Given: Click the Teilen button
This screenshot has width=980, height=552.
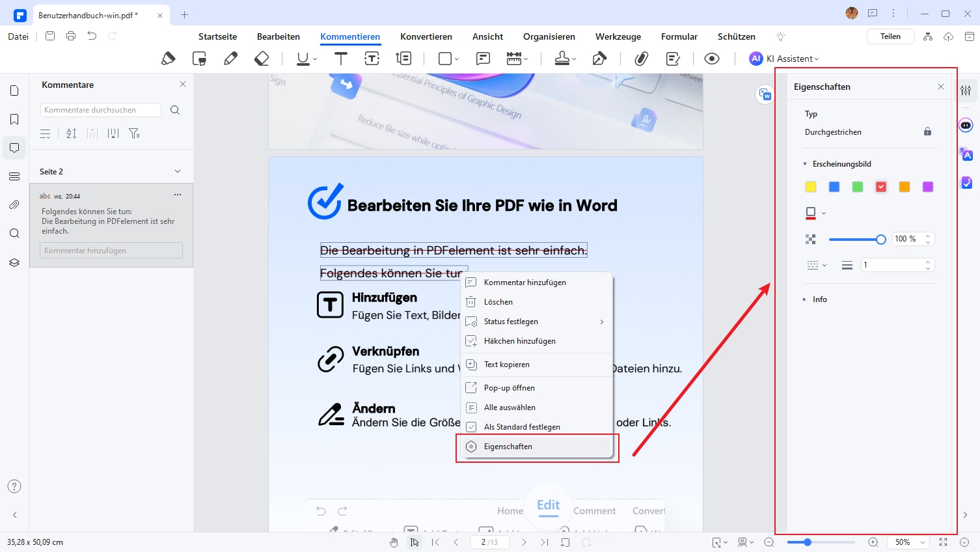Looking at the screenshot, I should 890,36.
